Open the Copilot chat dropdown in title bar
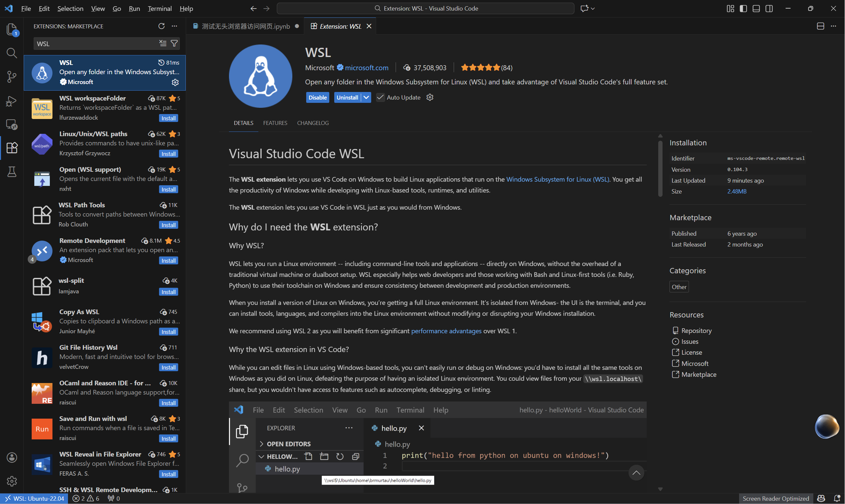Viewport: 845px width, 504px height. click(593, 9)
